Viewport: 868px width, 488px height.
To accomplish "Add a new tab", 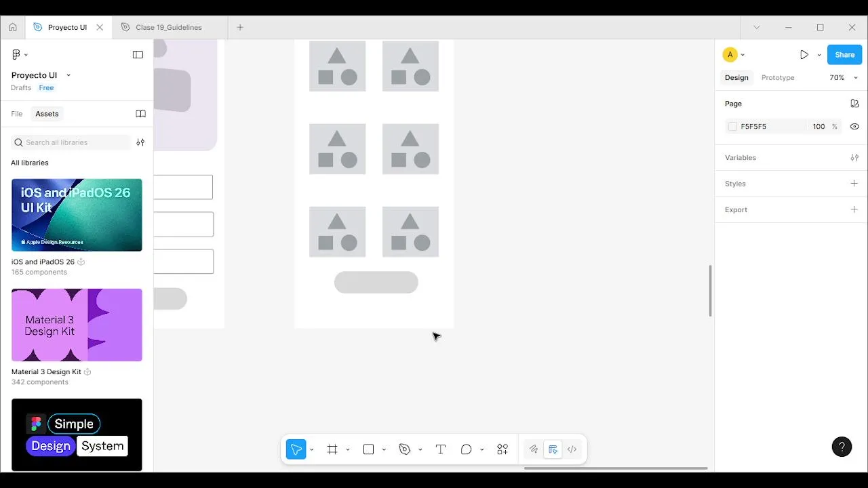I will click(240, 27).
